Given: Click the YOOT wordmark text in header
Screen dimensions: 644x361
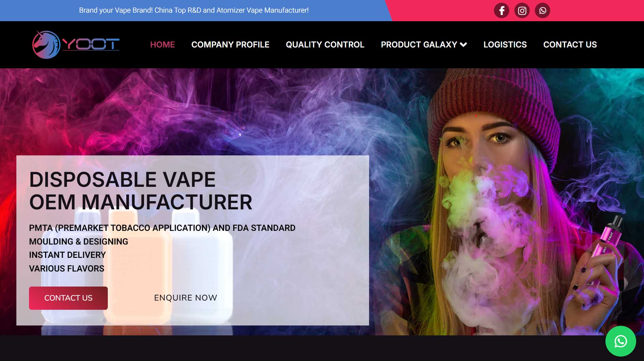Looking at the screenshot, I should pos(91,44).
